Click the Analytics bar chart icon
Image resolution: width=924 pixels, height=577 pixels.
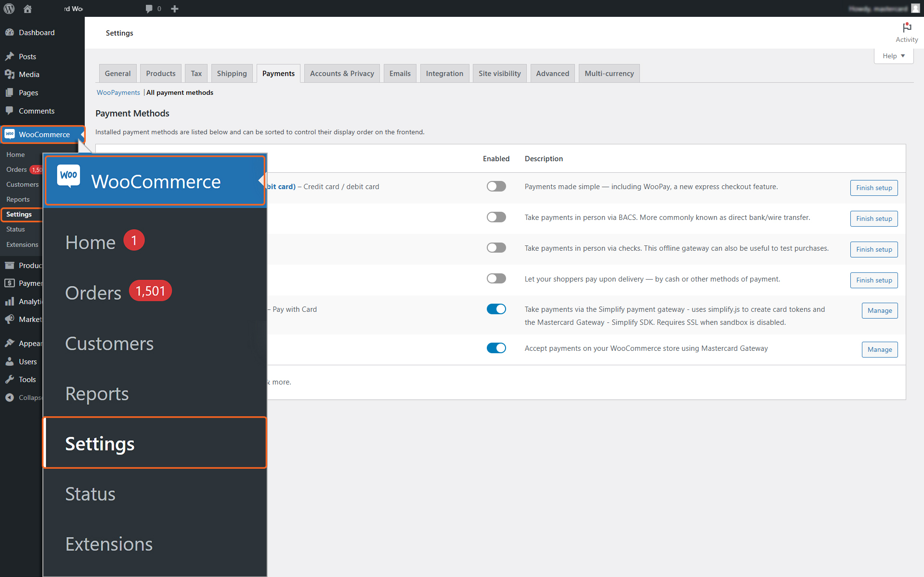pyautogui.click(x=10, y=301)
